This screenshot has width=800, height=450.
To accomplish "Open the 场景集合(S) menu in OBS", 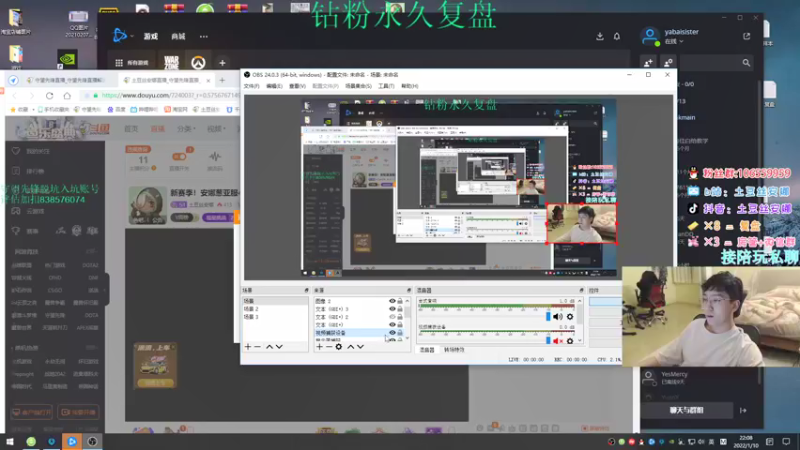I will 358,86.
